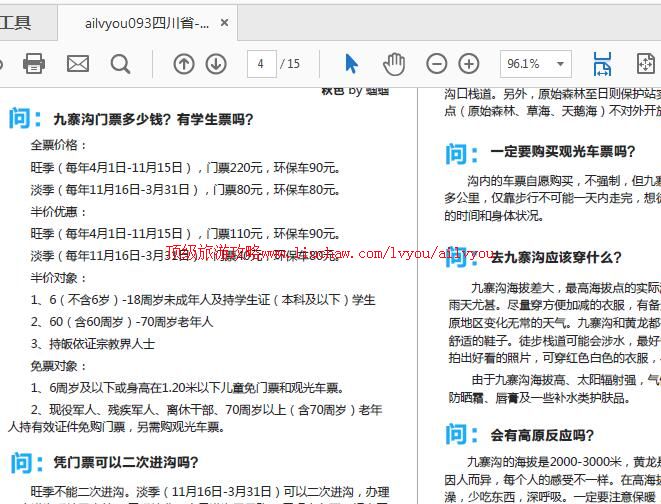
Task: Enable the hand pan tool
Action: [x=394, y=64]
